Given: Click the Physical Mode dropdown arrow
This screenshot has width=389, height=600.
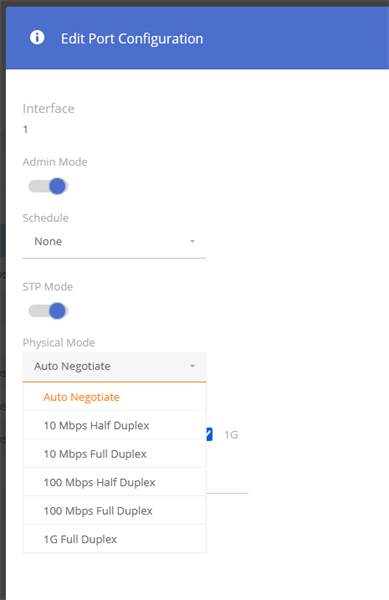Looking at the screenshot, I should pyautogui.click(x=192, y=366).
